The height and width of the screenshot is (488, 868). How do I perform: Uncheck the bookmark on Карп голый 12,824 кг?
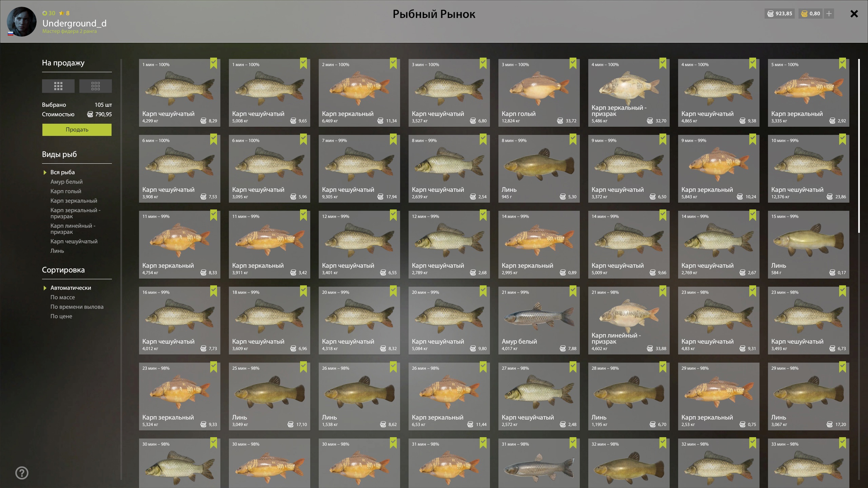[573, 63]
